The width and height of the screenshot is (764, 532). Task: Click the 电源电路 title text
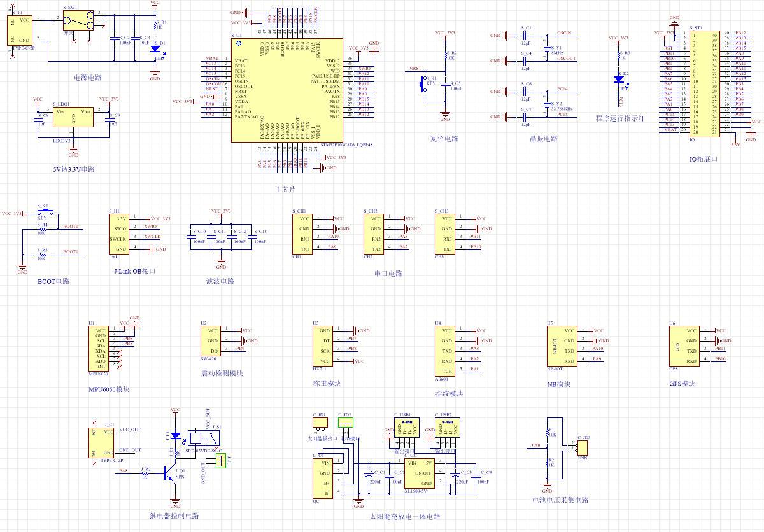pos(88,78)
